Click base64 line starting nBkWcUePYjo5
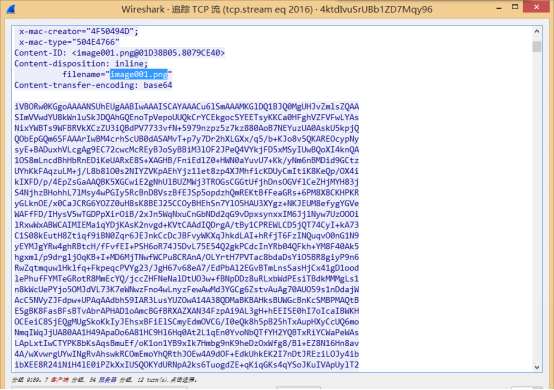Viewport: 554px width, 390px height. pyautogui.click(x=187, y=290)
